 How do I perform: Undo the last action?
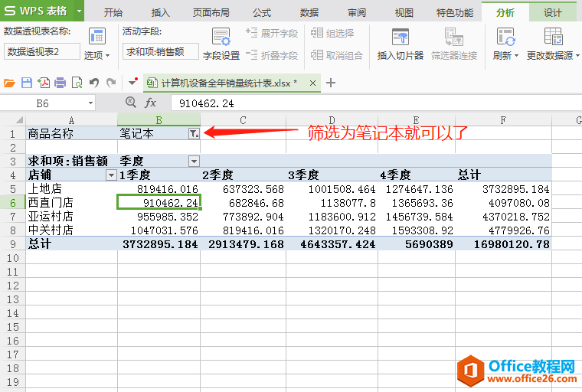94,83
